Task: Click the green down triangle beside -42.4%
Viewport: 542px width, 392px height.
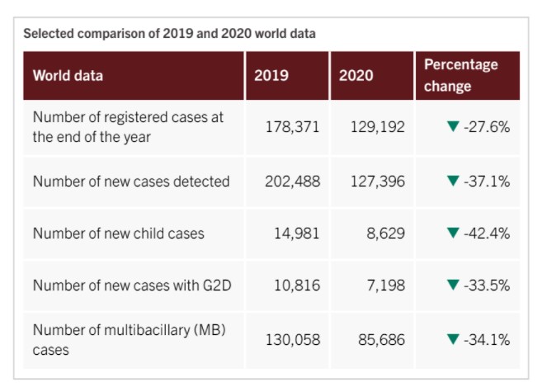Action: point(452,233)
